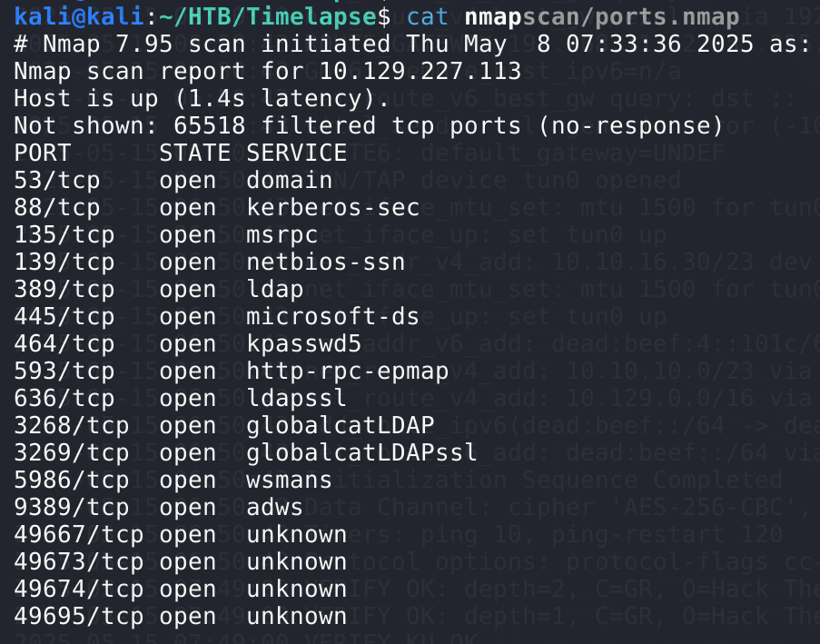Viewport: 820px width, 644px height.
Task: Click the 636/tcp port entry
Action: click(64, 398)
